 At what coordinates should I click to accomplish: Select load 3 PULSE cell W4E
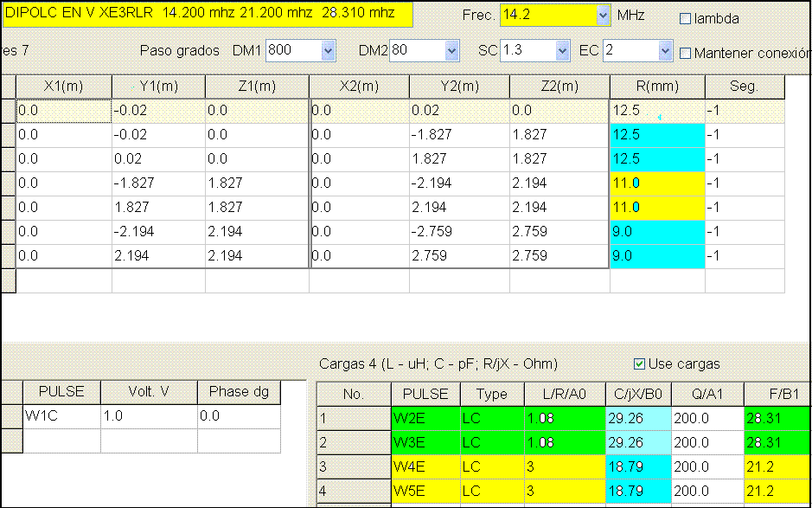(x=425, y=467)
